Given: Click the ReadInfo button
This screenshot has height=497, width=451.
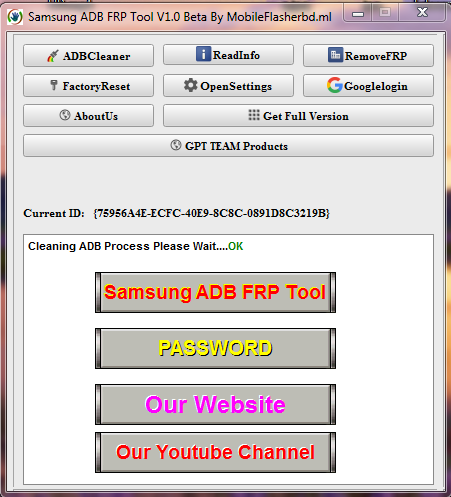Looking at the screenshot, I should (228, 55).
